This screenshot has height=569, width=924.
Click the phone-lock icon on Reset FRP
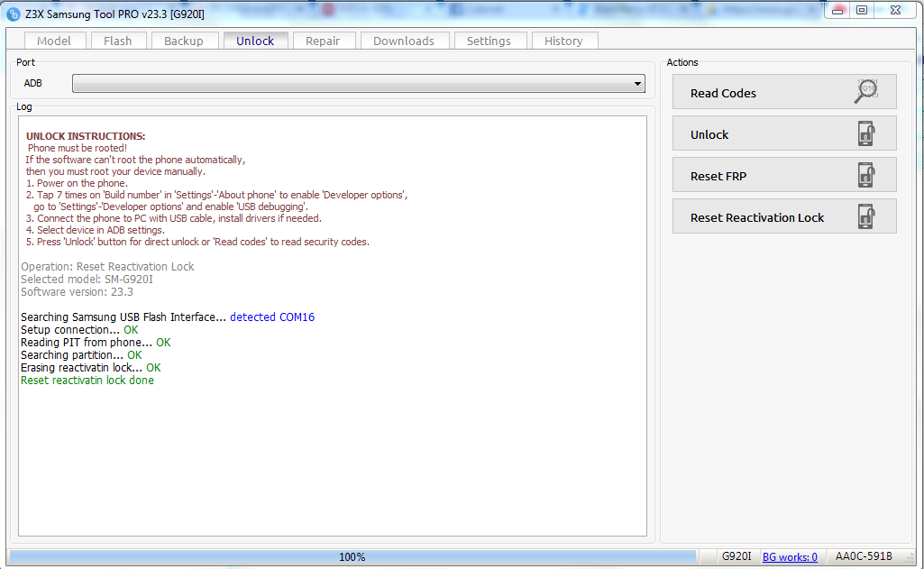[x=865, y=175]
